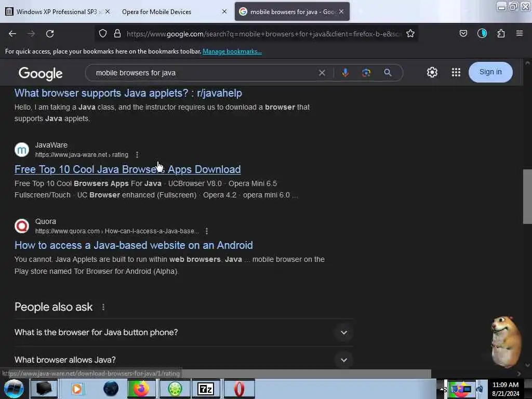Search by image with Google Lens

pos(366,73)
